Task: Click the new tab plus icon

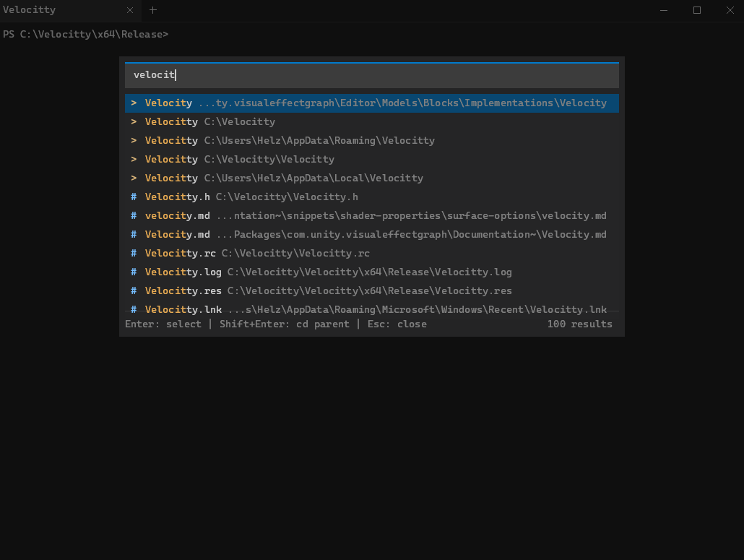Action: click(152, 10)
